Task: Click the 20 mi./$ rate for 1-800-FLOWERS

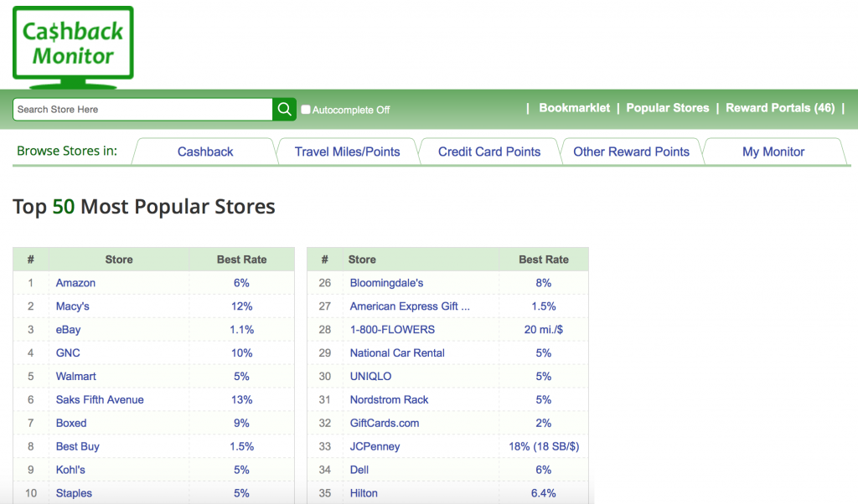Action: (543, 330)
